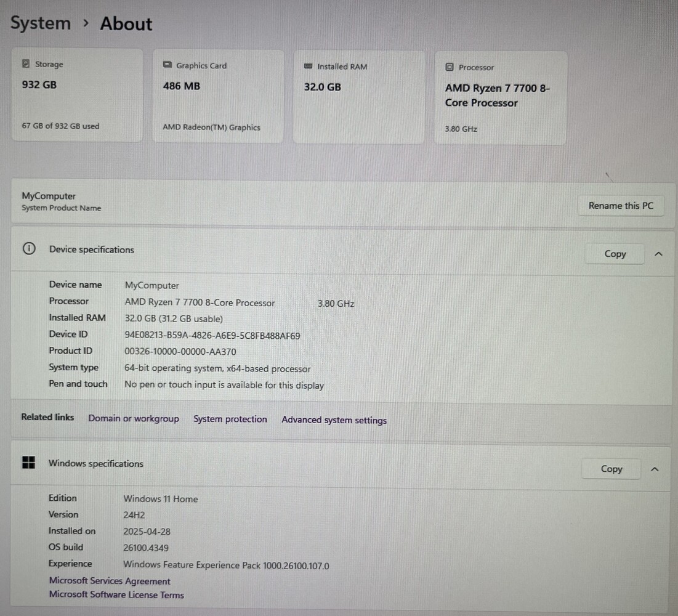Copy the Device specifications
This screenshot has width=678, height=616.
click(615, 254)
